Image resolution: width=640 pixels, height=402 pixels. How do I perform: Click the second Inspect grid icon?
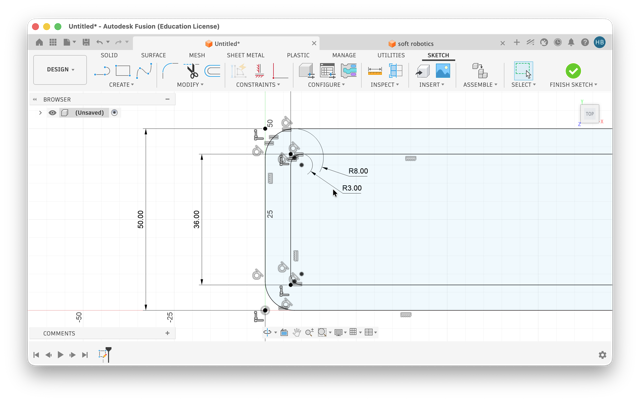396,71
